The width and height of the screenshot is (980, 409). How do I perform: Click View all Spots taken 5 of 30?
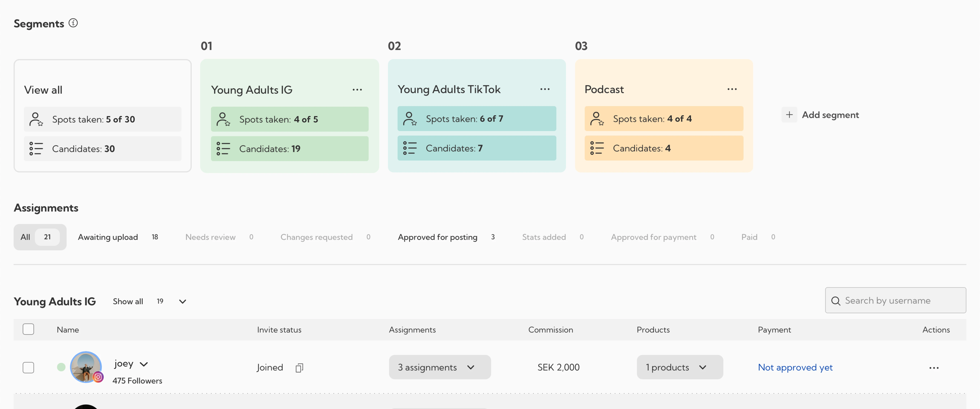[103, 119]
